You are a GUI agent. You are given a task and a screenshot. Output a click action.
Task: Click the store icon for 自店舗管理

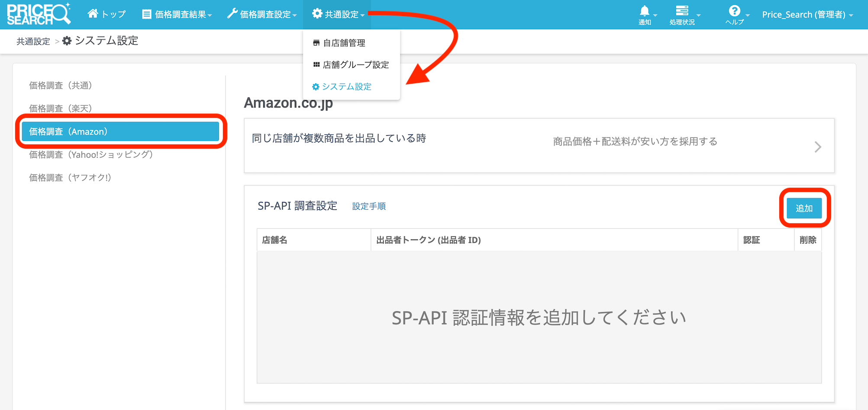tap(316, 43)
